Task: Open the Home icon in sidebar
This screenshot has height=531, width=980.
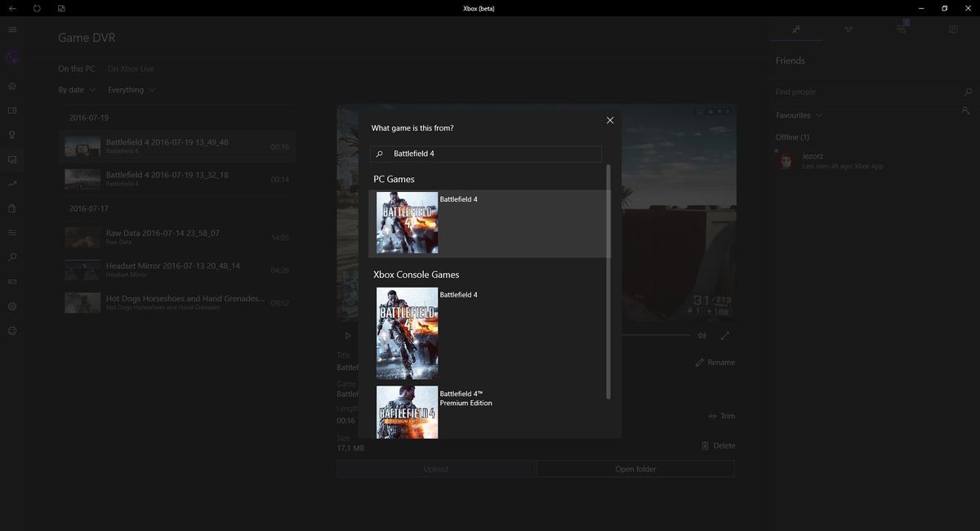Action: click(x=12, y=86)
